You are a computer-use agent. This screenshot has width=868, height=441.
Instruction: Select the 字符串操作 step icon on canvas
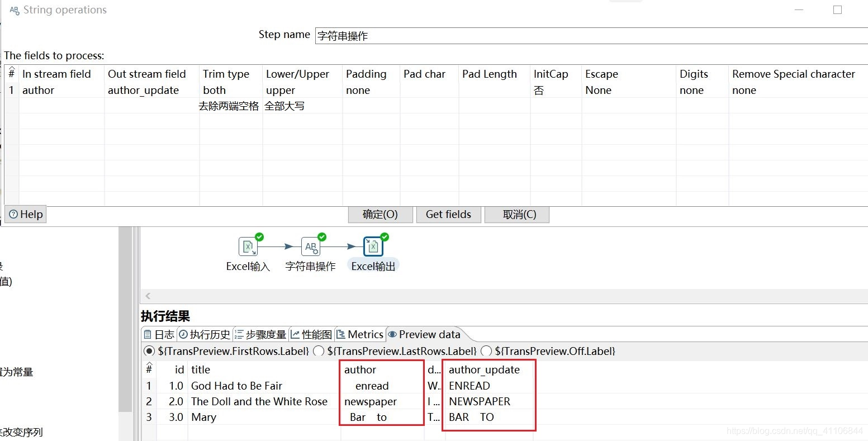[x=310, y=246]
